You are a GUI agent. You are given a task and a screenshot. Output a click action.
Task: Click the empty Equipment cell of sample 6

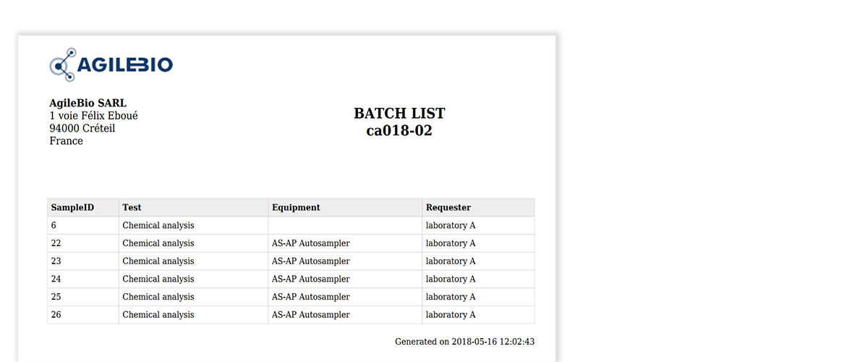[x=345, y=225]
